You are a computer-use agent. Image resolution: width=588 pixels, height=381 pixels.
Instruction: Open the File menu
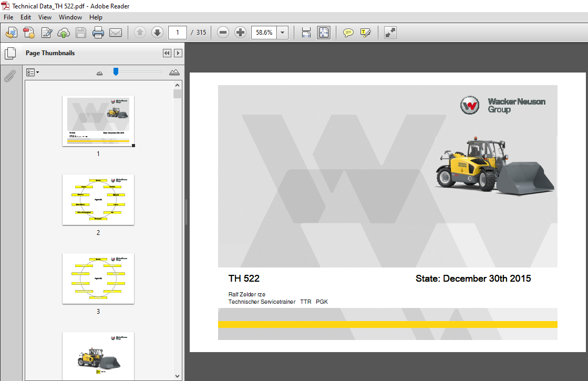(x=8, y=17)
